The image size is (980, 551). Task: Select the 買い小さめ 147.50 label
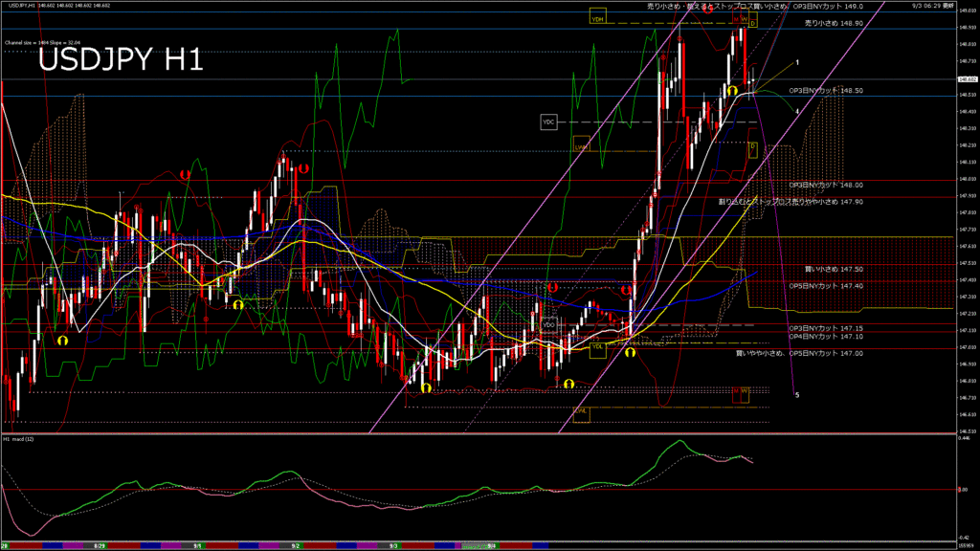820,270
